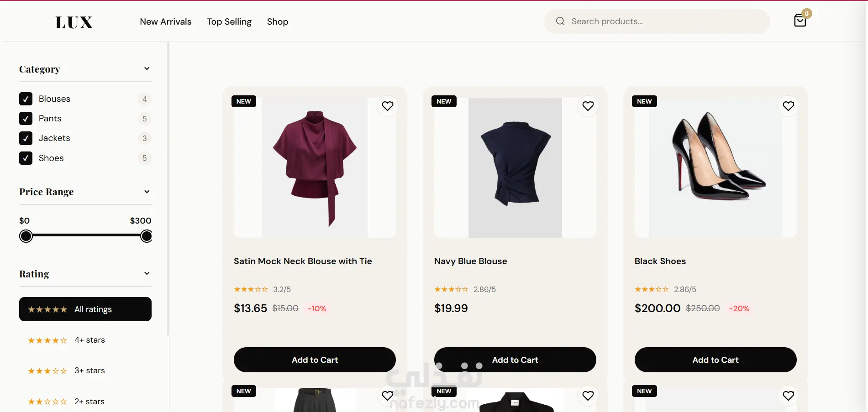
Task: Add Satin Mock Neck Blouse to cart
Action: click(315, 360)
